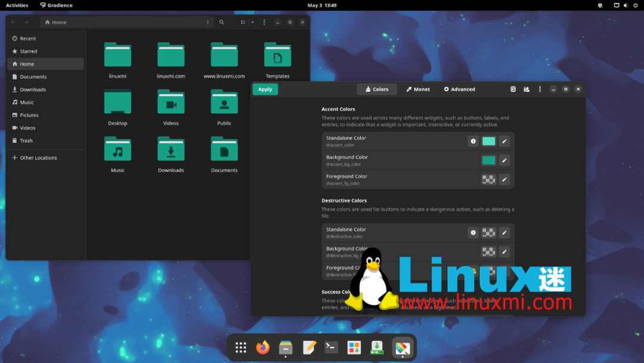Screen dimensions: 644x363
Task: Show applications grid in the dock
Action: click(x=241, y=347)
